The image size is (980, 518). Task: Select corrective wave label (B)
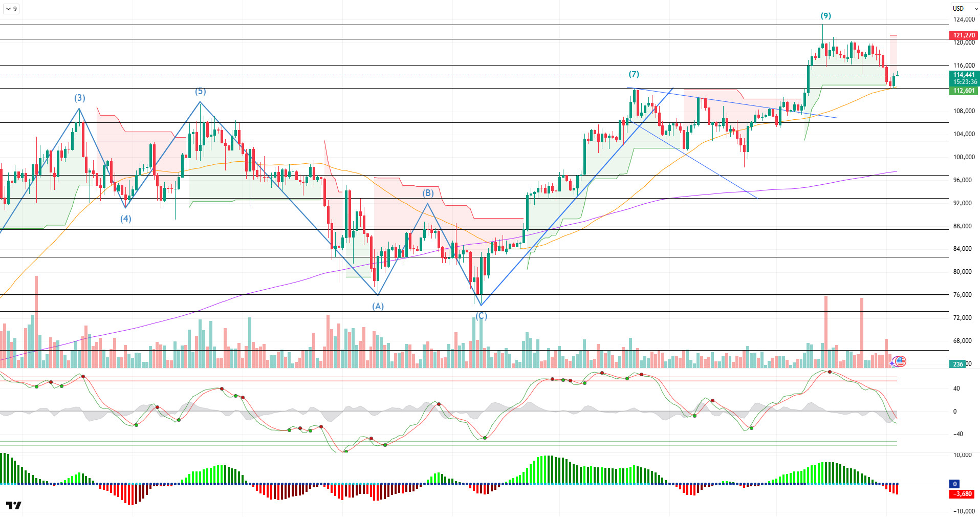click(428, 193)
